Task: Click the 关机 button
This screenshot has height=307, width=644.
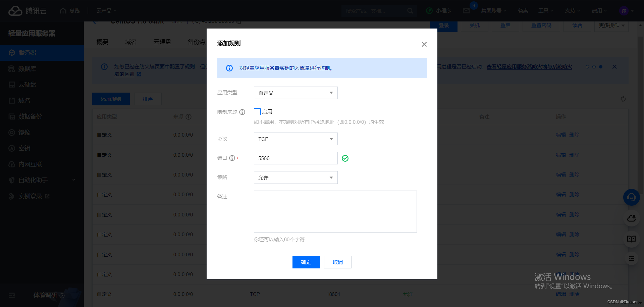Action: pyautogui.click(x=475, y=25)
